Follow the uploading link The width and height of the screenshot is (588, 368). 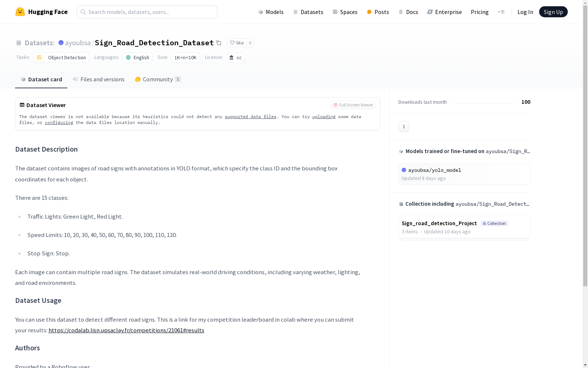[324, 117]
